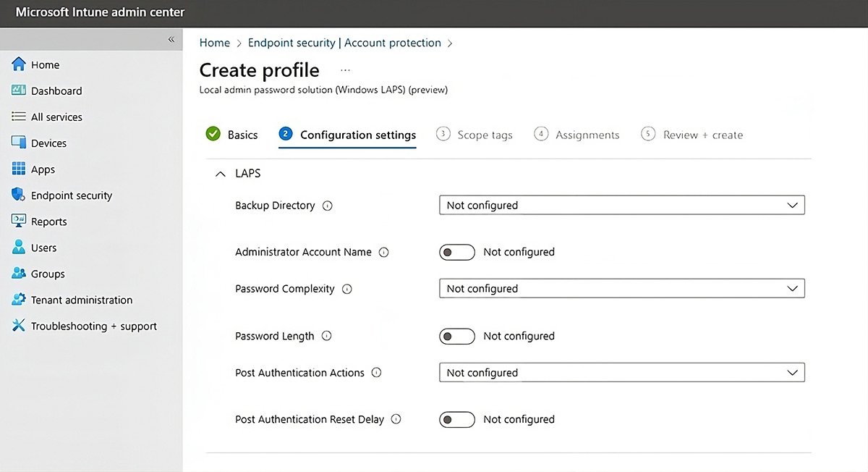Open the Password Complexity dropdown
This screenshot has height=472, width=868.
click(621, 288)
